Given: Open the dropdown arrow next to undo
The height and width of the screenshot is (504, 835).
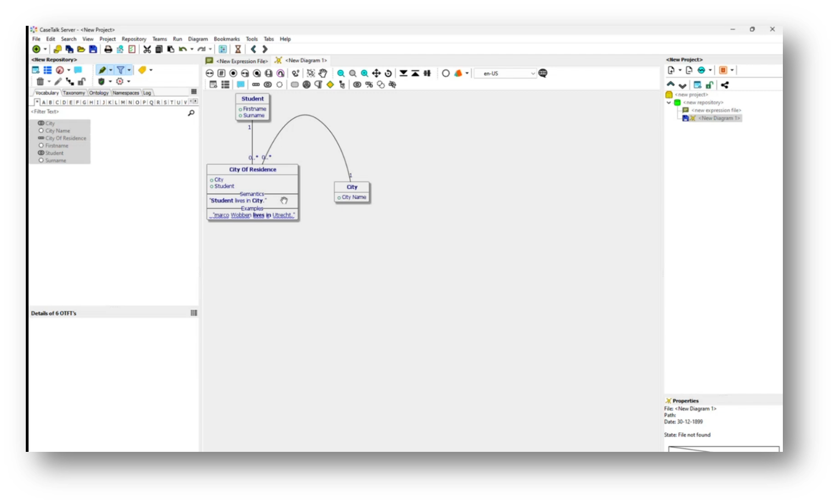Looking at the screenshot, I should point(192,49).
